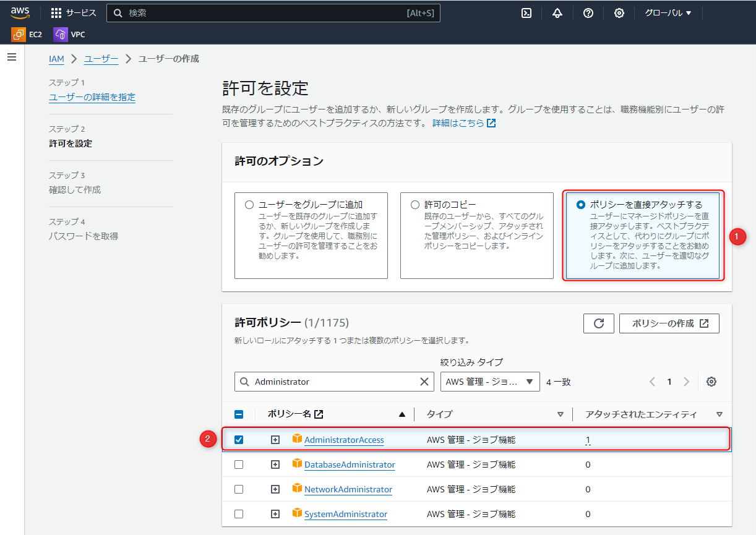Check the SystemAdministrator checkbox
The height and width of the screenshot is (535, 756).
(239, 514)
